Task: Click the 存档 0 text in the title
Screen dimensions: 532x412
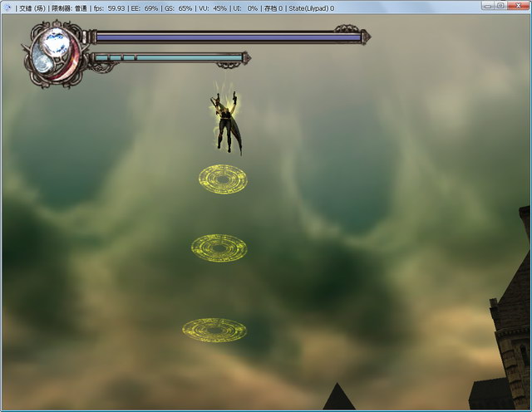Action: (x=273, y=8)
